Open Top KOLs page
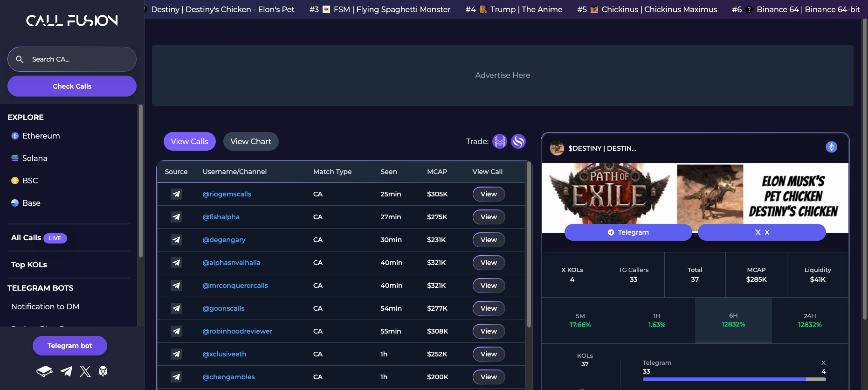 29,265
